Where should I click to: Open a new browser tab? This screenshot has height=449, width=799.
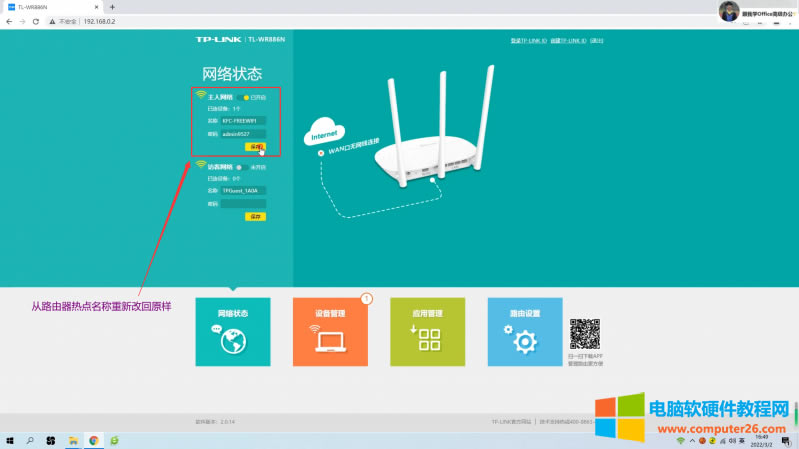click(x=112, y=7)
